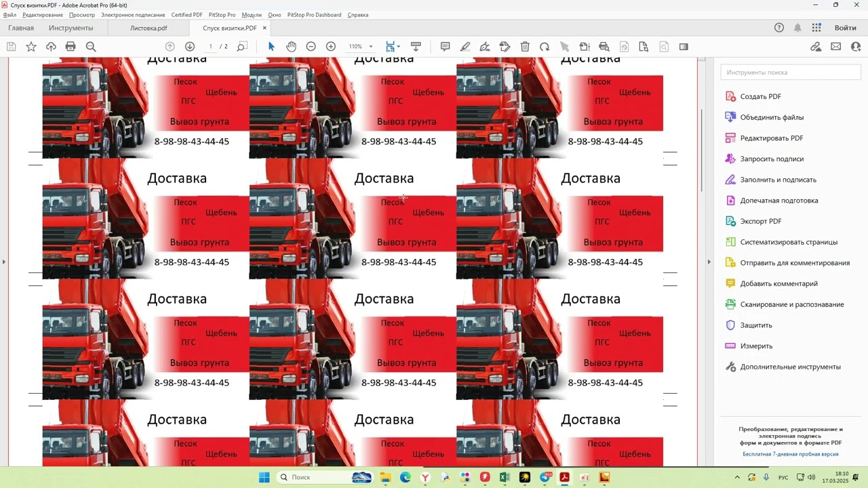868x488 pixels.
Task: Click the share with others person icon
Action: tap(856, 47)
